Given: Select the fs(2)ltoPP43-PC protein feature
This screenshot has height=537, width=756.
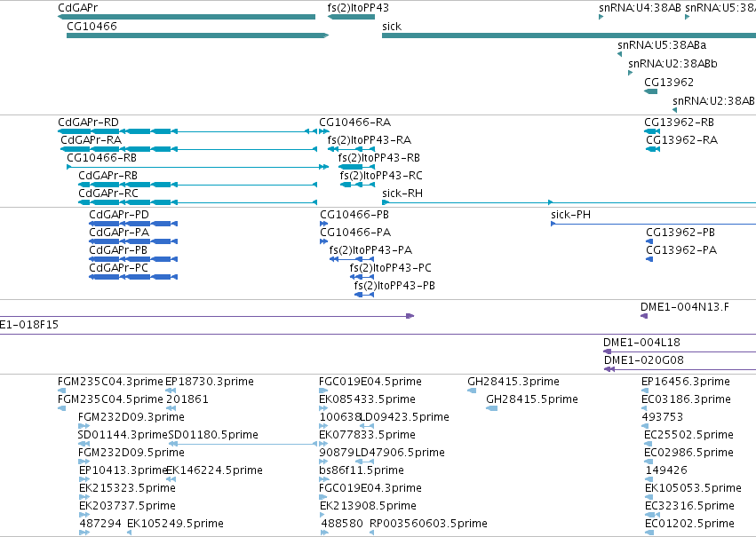Looking at the screenshot, I should (x=362, y=277).
